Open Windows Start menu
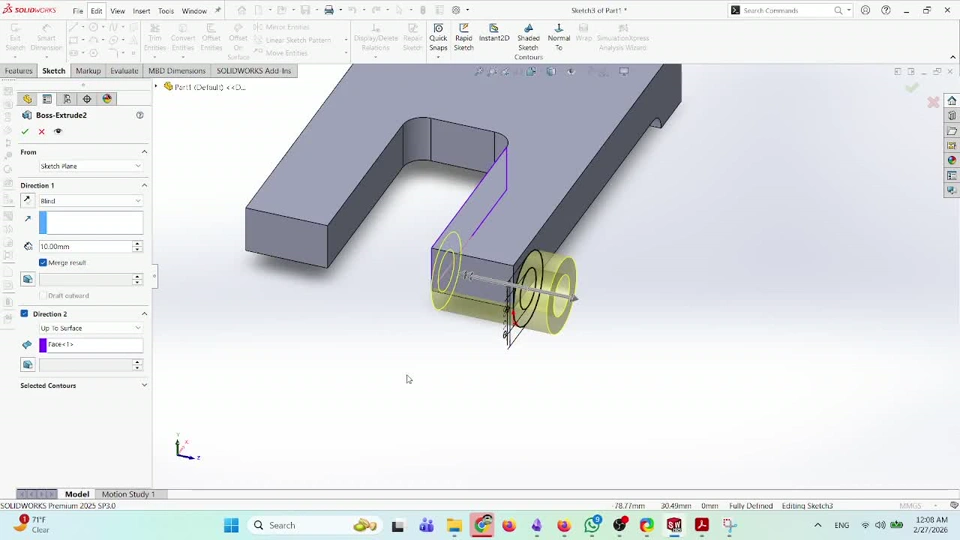 pos(231,525)
